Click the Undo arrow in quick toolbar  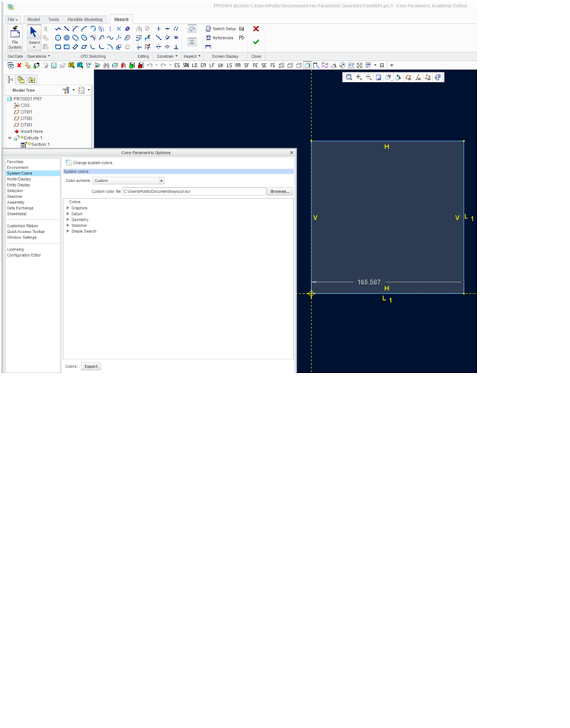tap(149, 65)
